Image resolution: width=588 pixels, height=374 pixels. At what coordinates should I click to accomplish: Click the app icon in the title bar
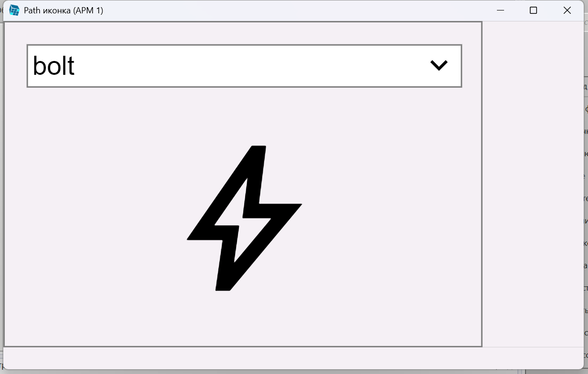tap(14, 10)
